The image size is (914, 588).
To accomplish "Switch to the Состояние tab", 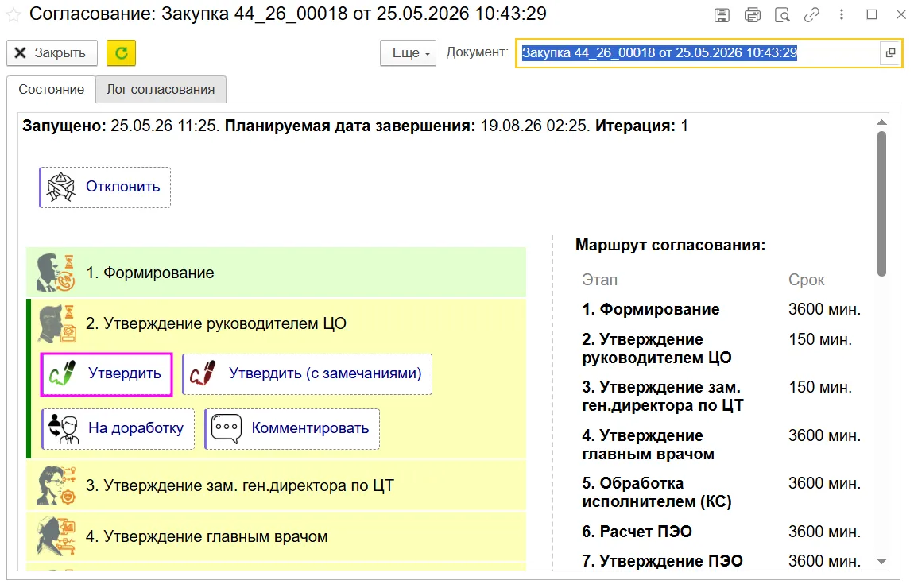I will [x=52, y=90].
